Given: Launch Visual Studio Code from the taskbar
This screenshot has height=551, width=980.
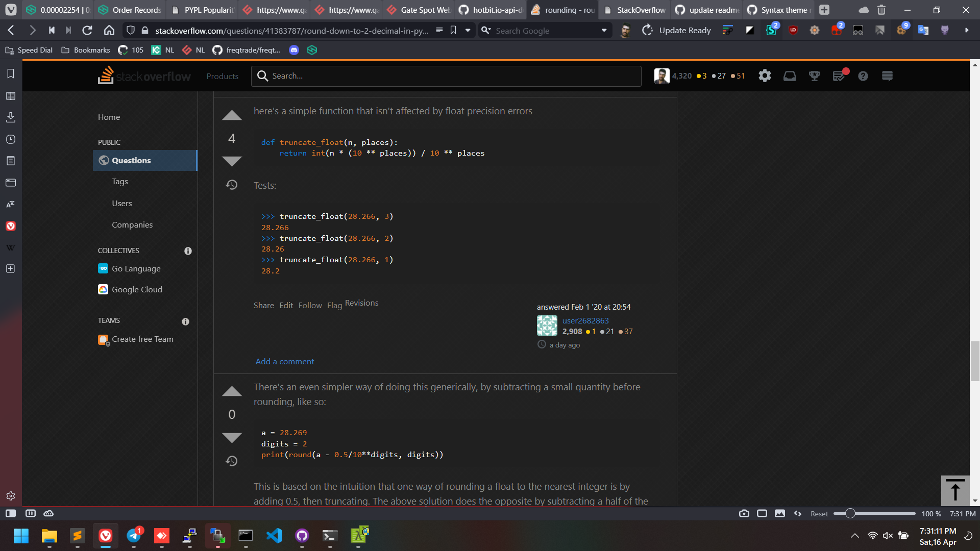Looking at the screenshot, I should pos(274,536).
